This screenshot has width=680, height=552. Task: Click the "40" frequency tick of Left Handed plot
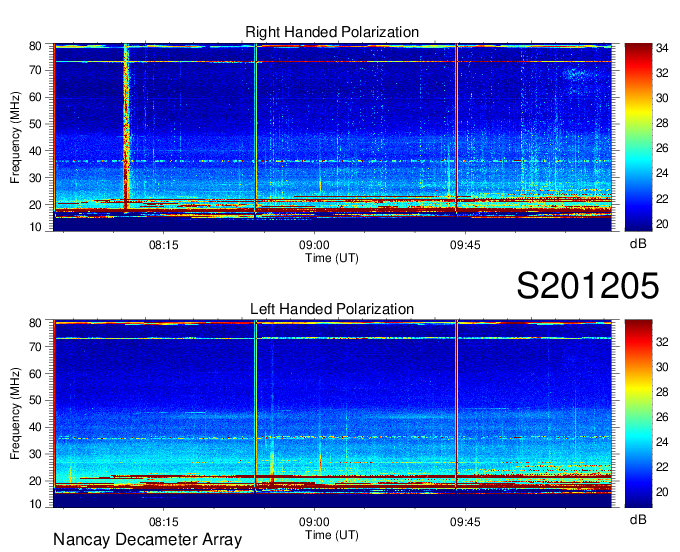(x=35, y=427)
